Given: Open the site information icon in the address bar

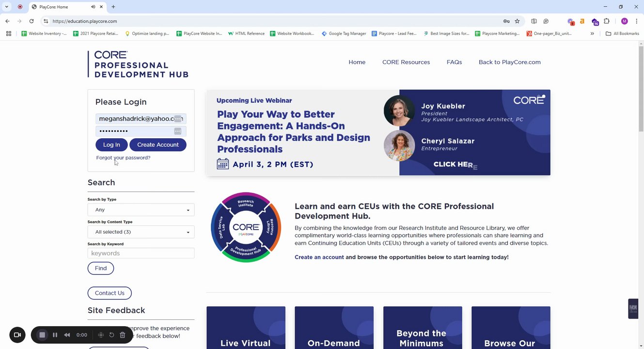Looking at the screenshot, I should (x=46, y=21).
